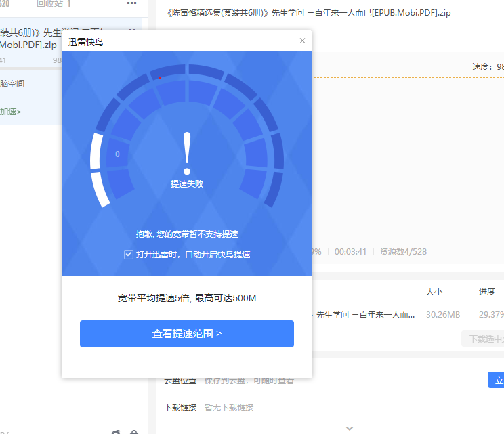The width and height of the screenshot is (504, 434).
Task: Click the 迅雷快鸟 dialog title
Action: (85, 42)
